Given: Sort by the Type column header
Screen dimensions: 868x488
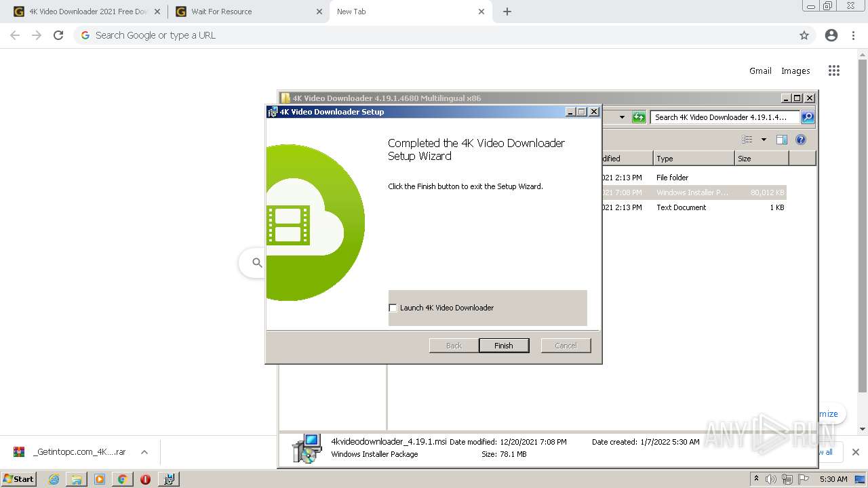Looking at the screenshot, I should (x=694, y=159).
